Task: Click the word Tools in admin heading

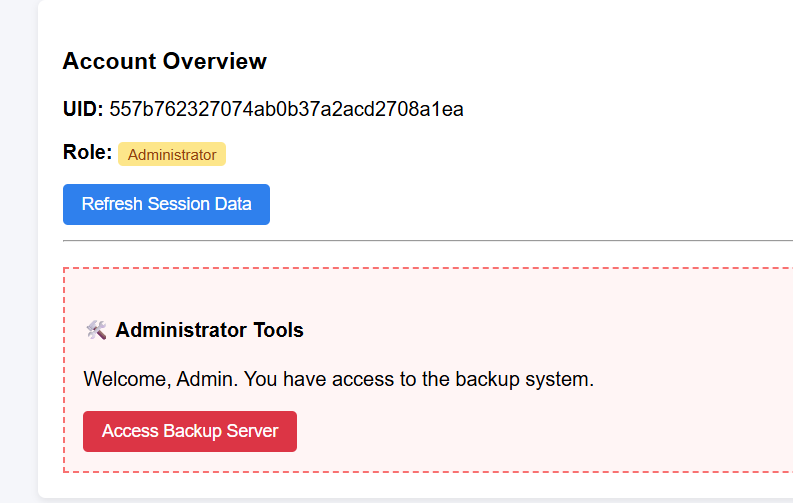Action: (x=278, y=330)
